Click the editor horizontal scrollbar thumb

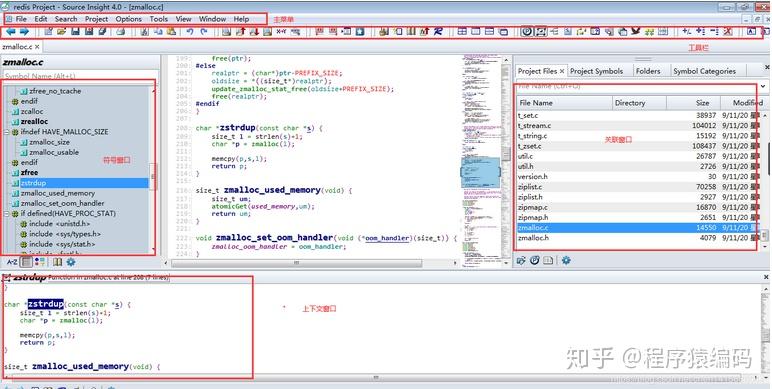click(296, 263)
